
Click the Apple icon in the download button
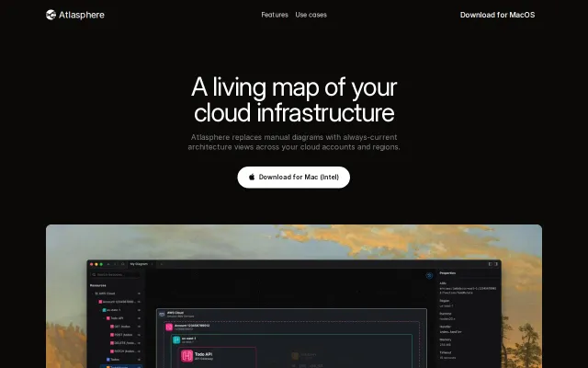[x=252, y=177]
